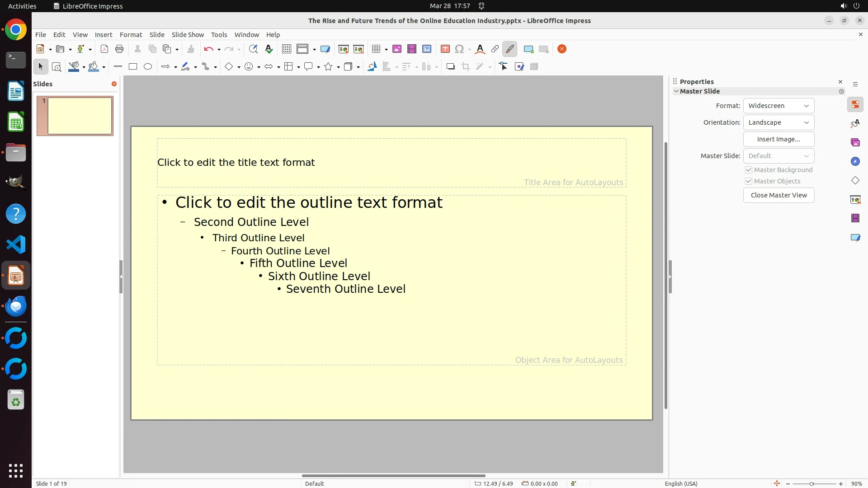Insert a special character symbol
The height and width of the screenshot is (488, 868).
[x=459, y=49]
